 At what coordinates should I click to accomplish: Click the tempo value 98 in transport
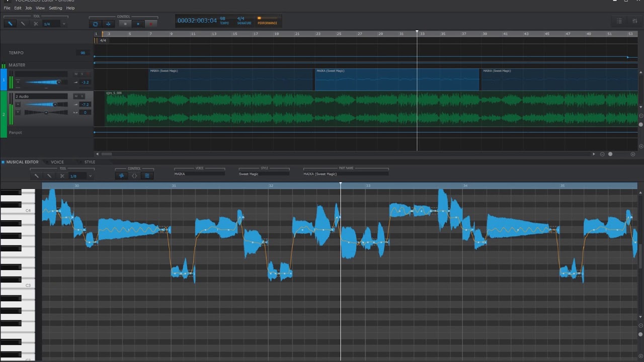[223, 19]
